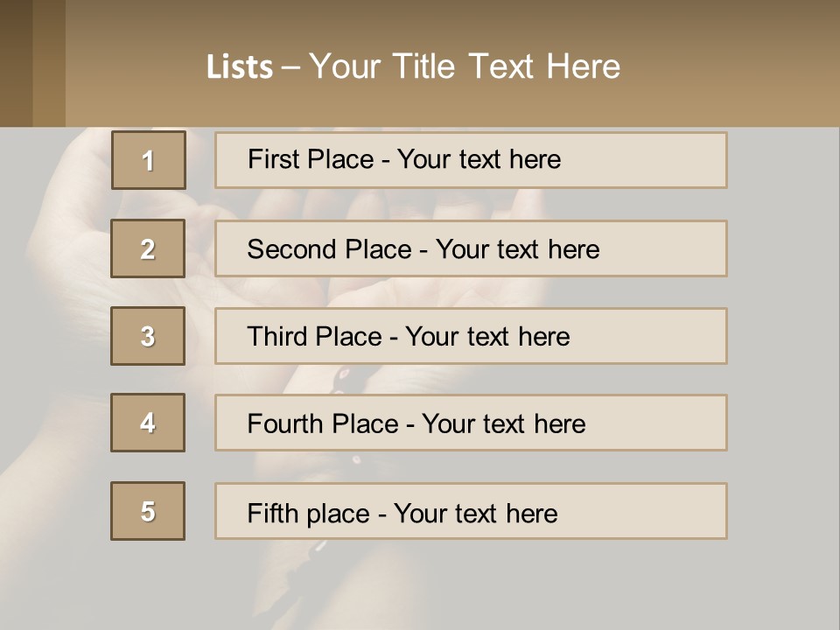
Task: Select the First Place text box
Action: pyautogui.click(x=471, y=160)
